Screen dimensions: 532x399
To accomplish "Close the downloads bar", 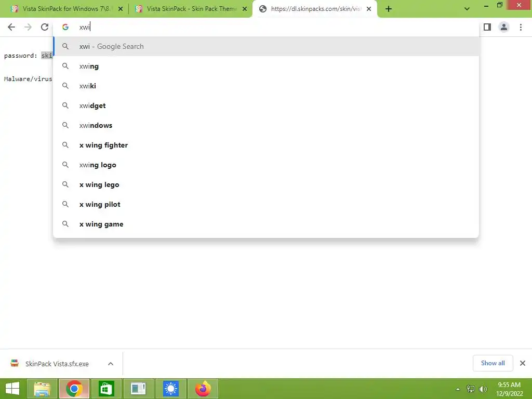I will point(523,363).
